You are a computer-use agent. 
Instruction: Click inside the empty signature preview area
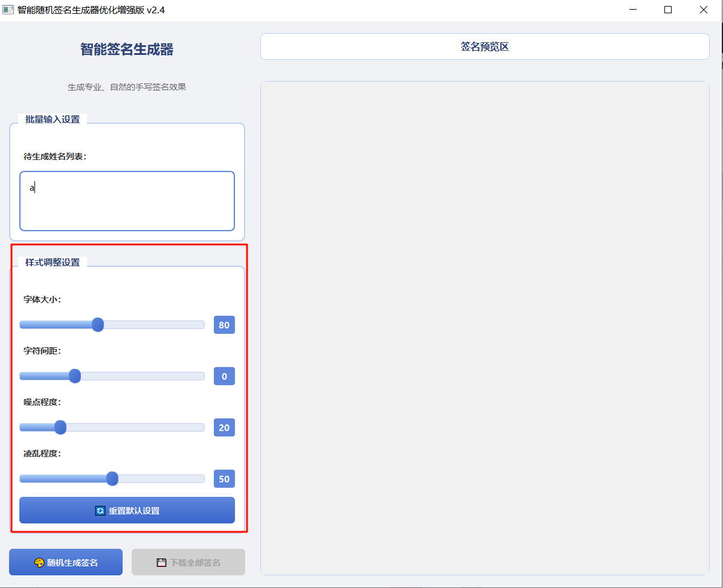click(x=484, y=326)
